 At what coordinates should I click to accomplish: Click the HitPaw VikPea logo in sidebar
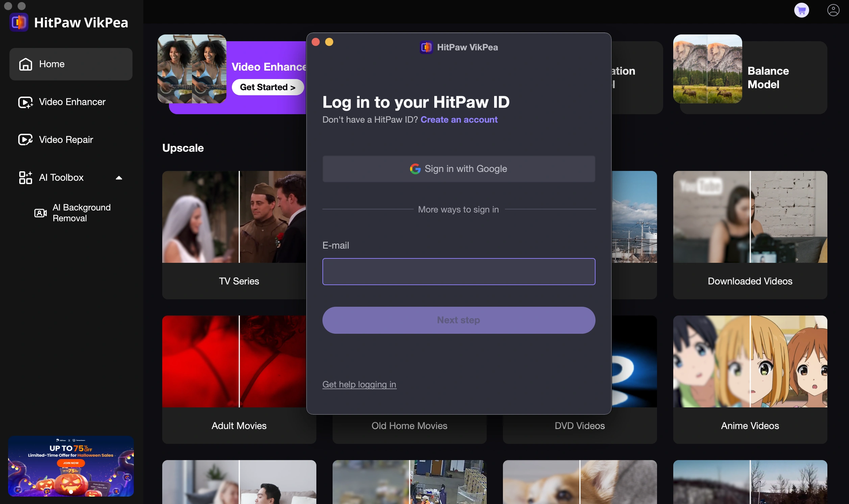pos(19,22)
